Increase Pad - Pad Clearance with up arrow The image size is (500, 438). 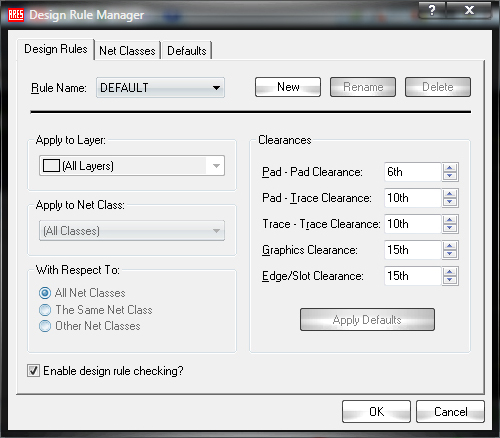coord(450,168)
